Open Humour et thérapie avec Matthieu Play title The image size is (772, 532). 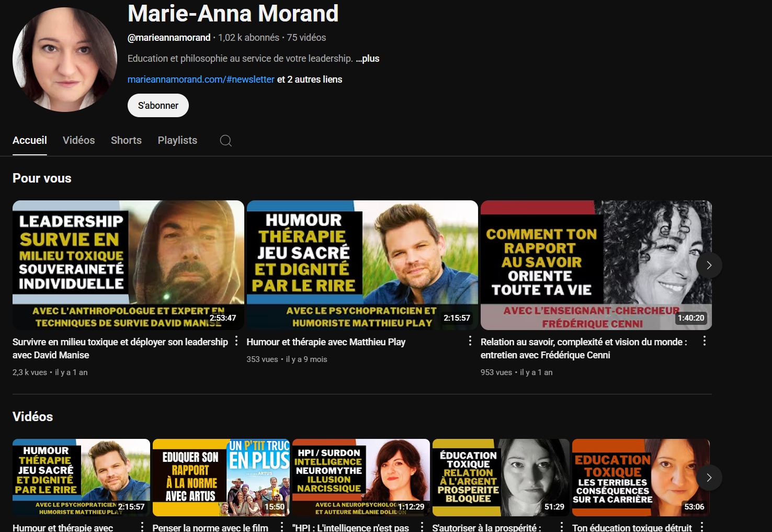tap(326, 342)
